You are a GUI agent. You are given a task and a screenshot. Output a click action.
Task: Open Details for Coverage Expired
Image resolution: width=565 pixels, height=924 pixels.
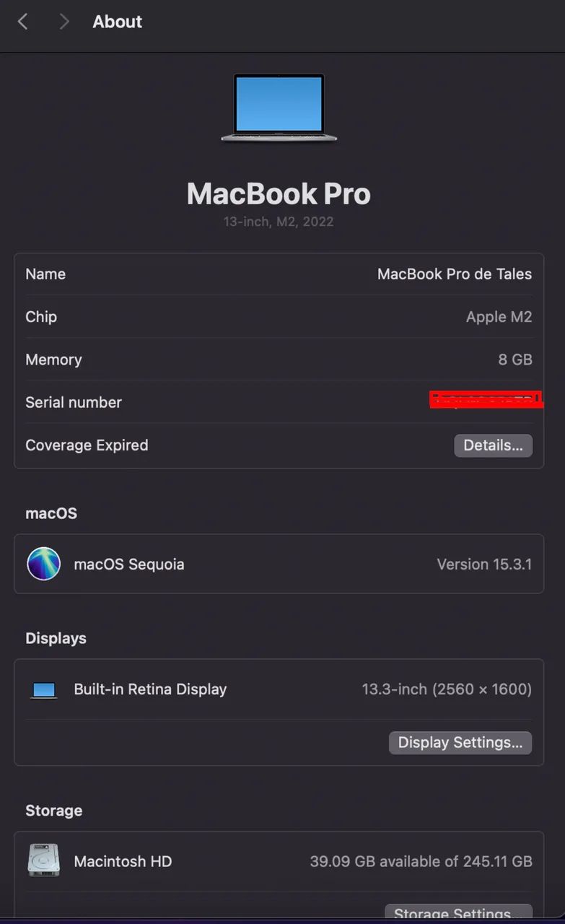[493, 445]
